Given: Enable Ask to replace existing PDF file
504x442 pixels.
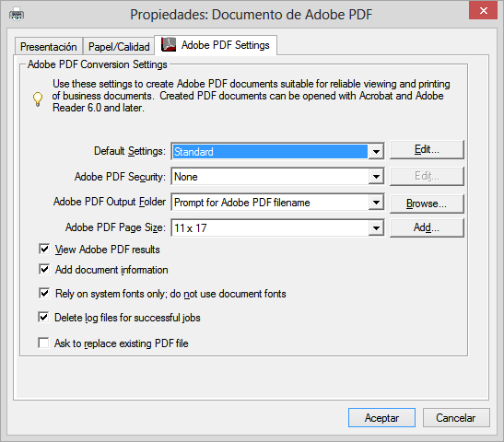Looking at the screenshot, I should coord(43,343).
